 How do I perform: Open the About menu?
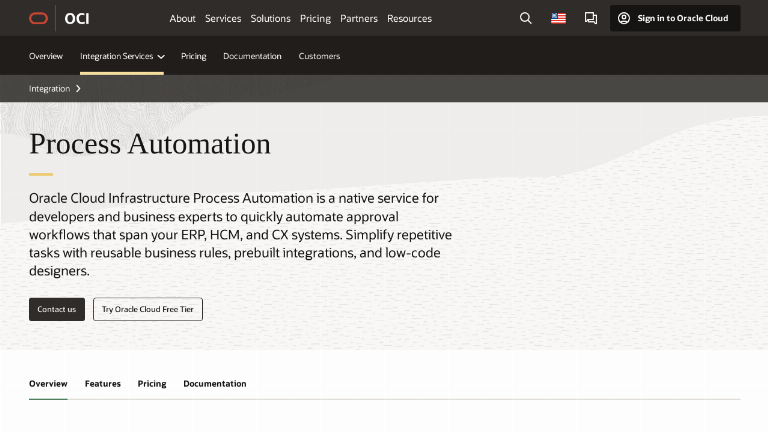coord(182,19)
